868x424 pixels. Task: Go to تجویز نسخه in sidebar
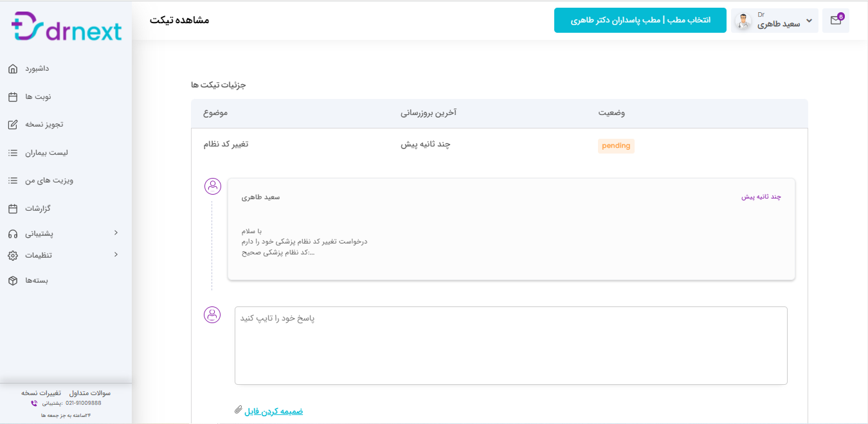44,125
